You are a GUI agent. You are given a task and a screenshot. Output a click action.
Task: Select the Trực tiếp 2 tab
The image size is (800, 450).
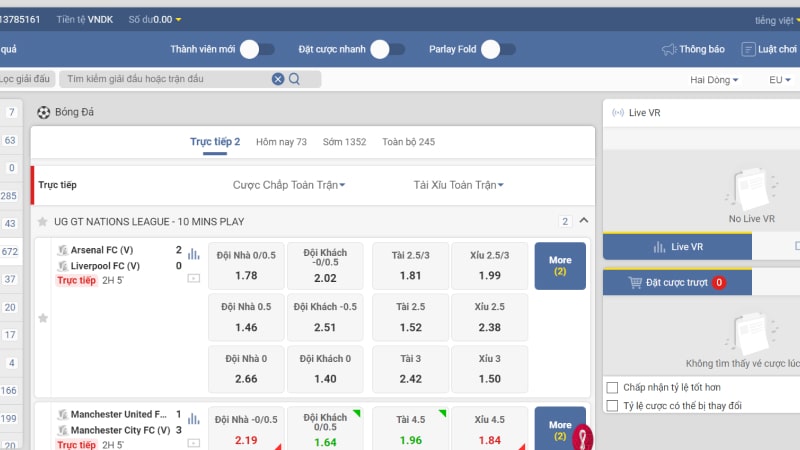pos(215,142)
